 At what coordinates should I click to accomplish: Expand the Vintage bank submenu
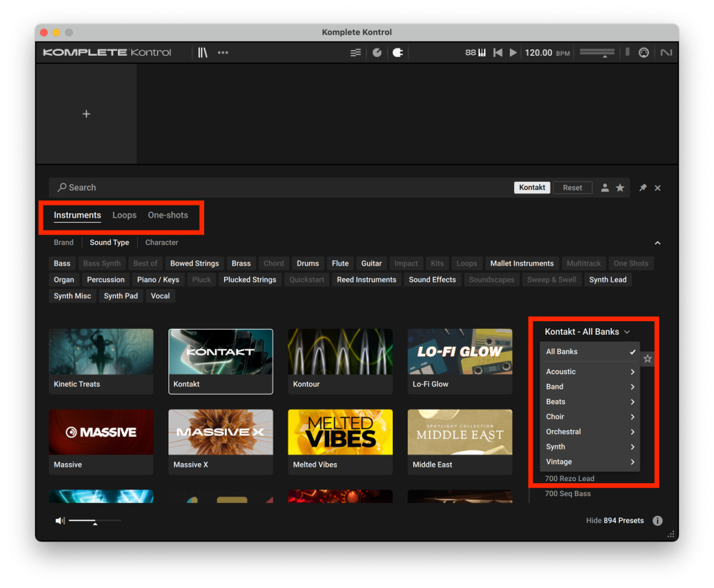click(590, 462)
